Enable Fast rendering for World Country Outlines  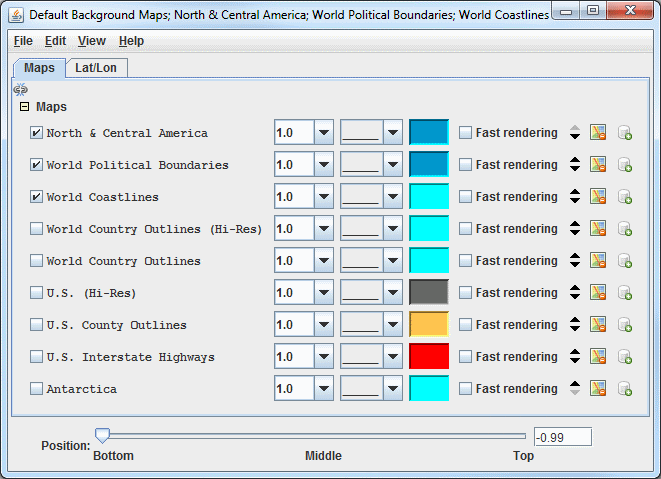[x=465, y=261]
